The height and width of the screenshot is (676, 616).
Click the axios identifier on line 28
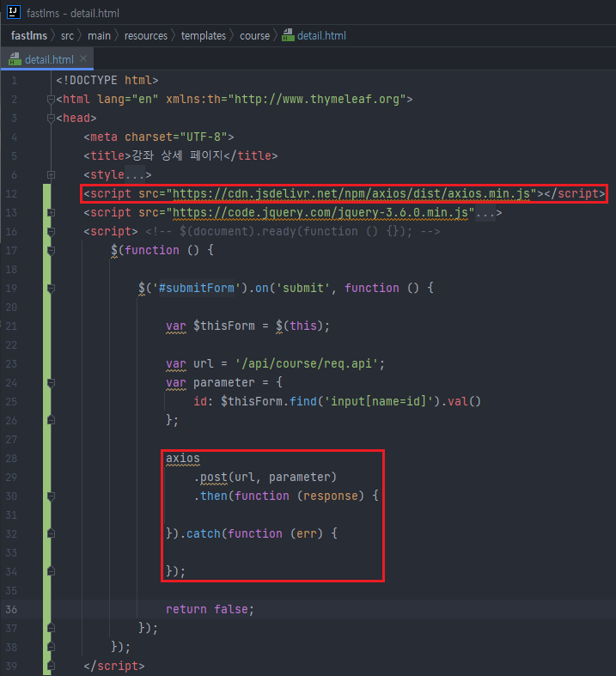coord(183,458)
